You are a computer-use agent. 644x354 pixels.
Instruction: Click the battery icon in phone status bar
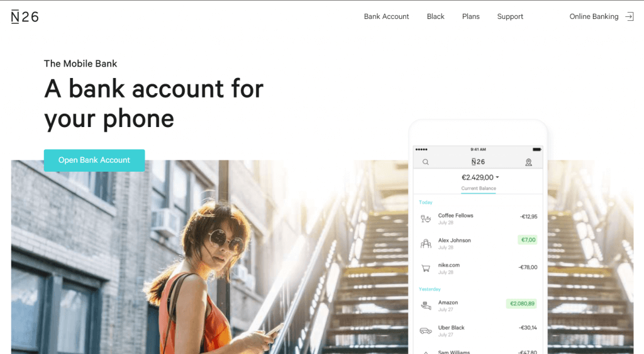click(536, 150)
